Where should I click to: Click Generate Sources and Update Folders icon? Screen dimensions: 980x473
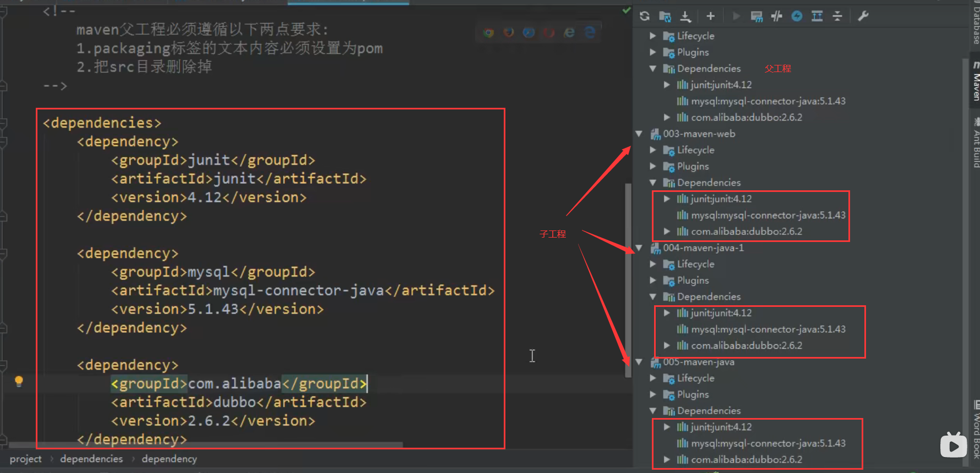point(665,16)
